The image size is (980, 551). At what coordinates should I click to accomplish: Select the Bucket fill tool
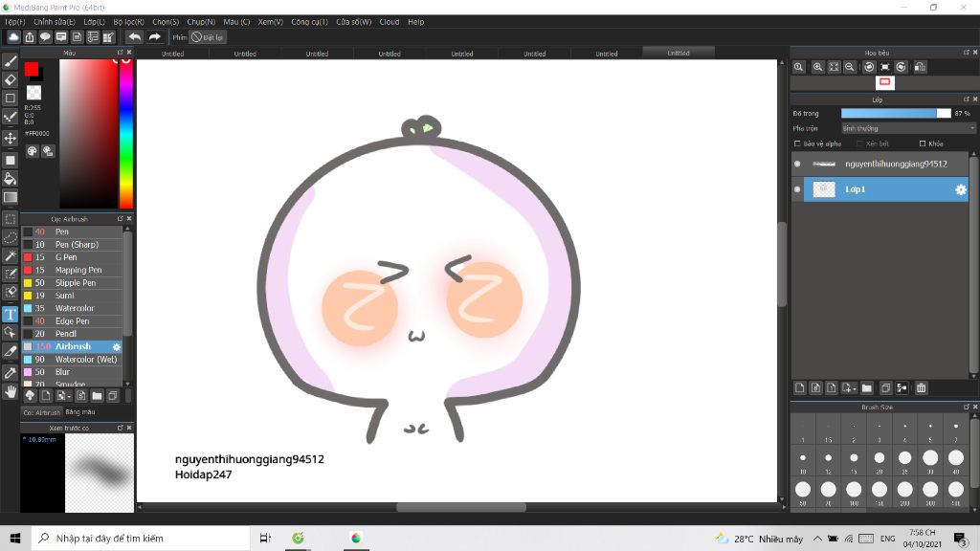tap(10, 179)
